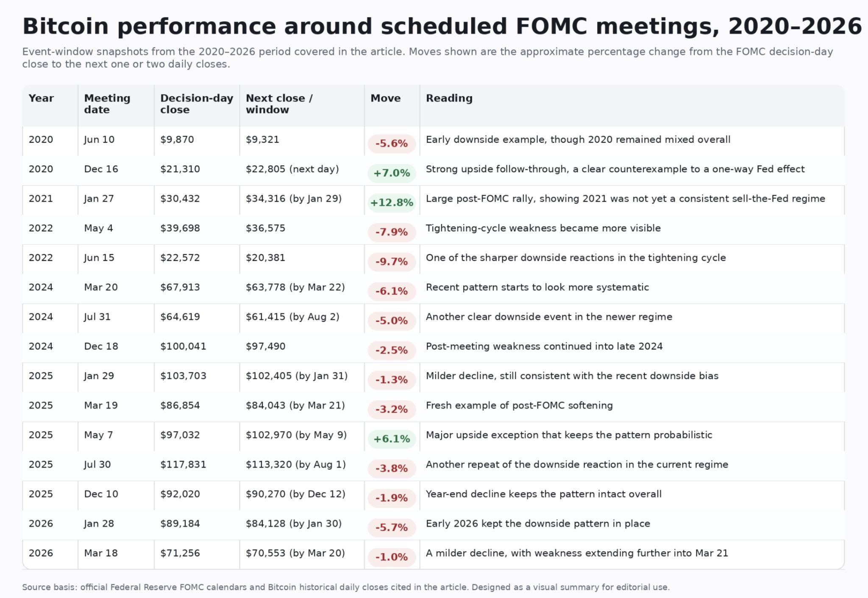Click the Bitcoin performance chart title
Screen dimensions: 868x598
click(x=442, y=26)
